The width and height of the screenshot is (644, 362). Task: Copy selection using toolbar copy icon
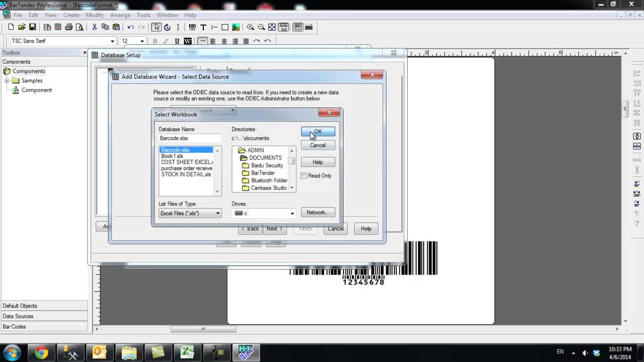[x=105, y=27]
